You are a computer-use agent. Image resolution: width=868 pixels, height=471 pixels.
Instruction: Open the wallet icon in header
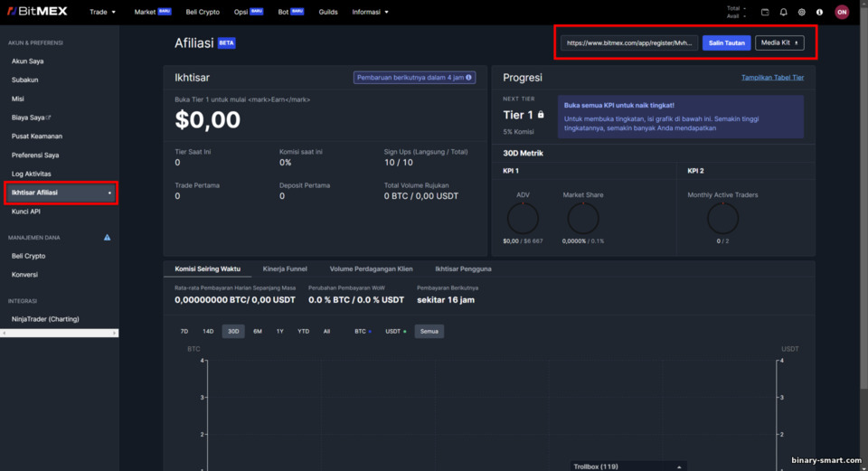tap(765, 12)
